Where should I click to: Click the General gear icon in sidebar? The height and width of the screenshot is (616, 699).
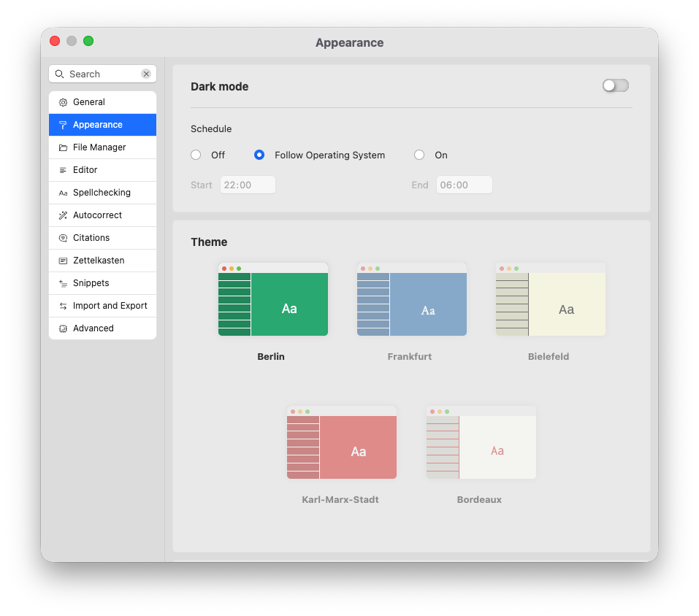[x=63, y=102]
